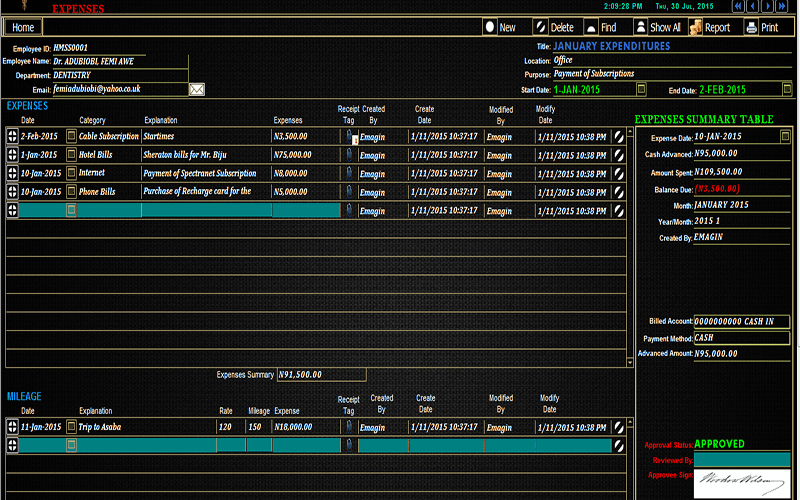Viewport: 800px width, 500px height.
Task: Click the New record button
Action: pos(501,28)
